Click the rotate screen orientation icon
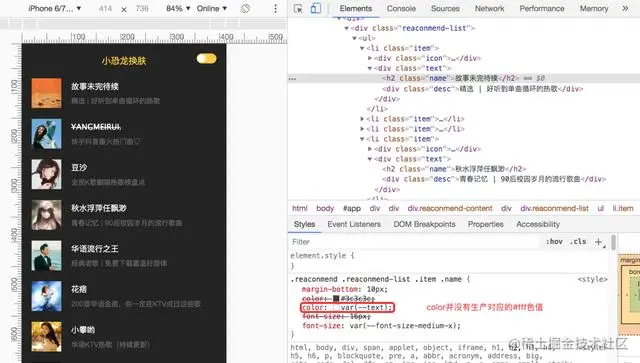This screenshot has height=363, width=640. coord(245,9)
